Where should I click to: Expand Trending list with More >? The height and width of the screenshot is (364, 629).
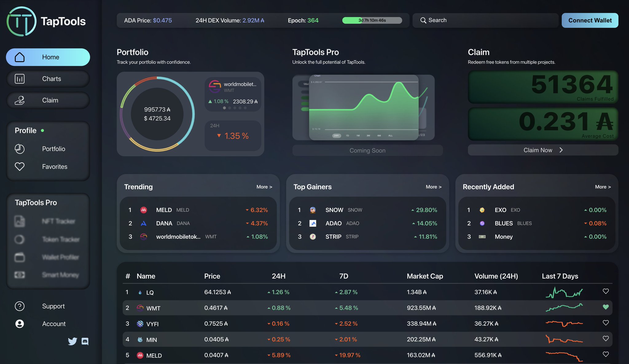(x=264, y=187)
